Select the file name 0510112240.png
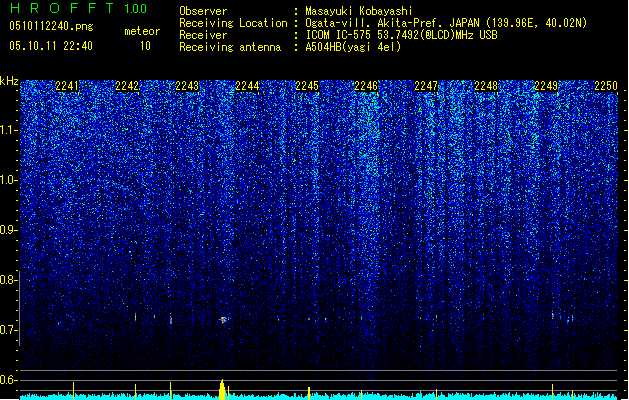629x400 pixels. [x=51, y=26]
